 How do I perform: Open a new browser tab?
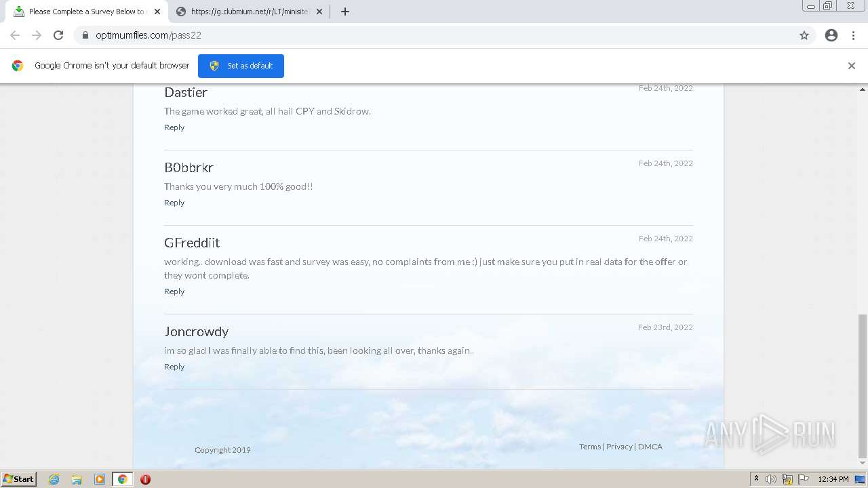coord(344,12)
